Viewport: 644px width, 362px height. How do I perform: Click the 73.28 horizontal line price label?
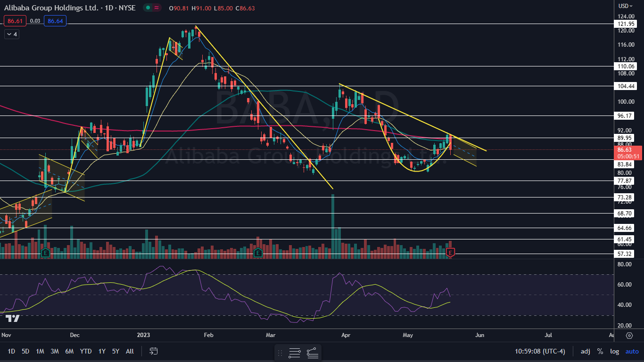click(624, 197)
